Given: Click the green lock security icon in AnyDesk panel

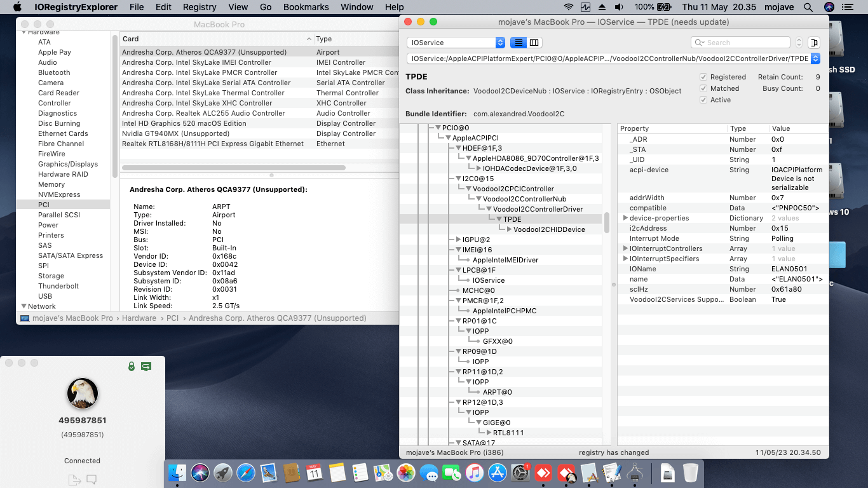Looking at the screenshot, I should click(x=132, y=366).
